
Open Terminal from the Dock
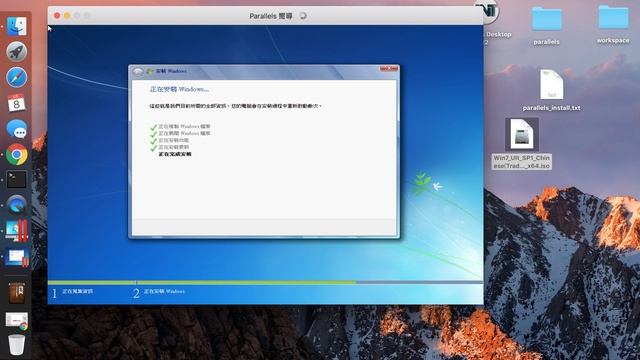[x=17, y=180]
